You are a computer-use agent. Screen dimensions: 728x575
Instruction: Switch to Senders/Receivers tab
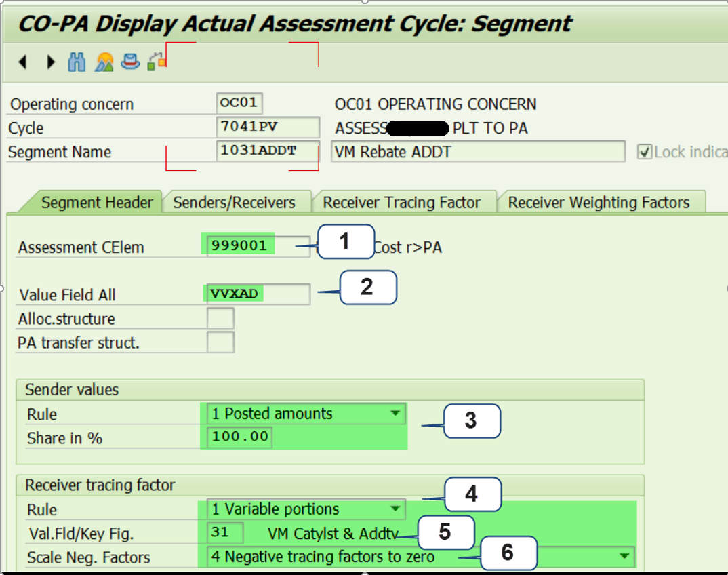pyautogui.click(x=234, y=203)
